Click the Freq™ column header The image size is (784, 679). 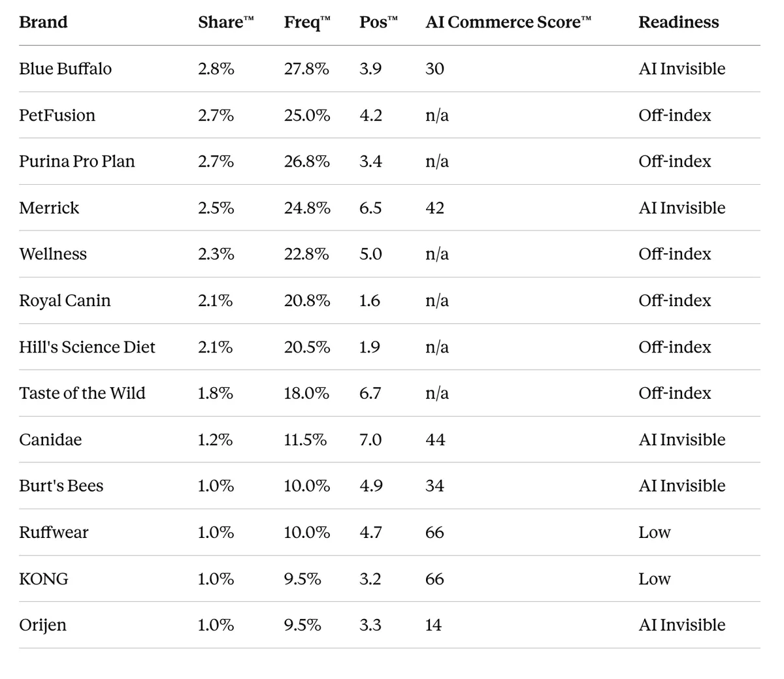point(307,23)
